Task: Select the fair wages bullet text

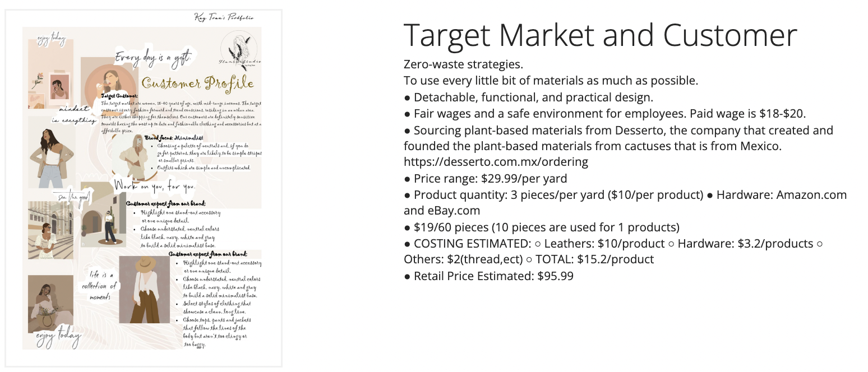Action: (x=604, y=114)
